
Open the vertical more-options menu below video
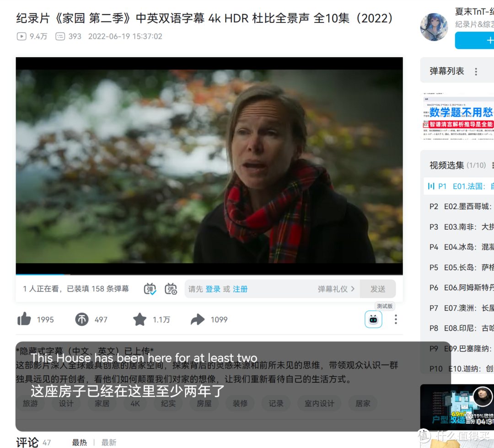[396, 319]
